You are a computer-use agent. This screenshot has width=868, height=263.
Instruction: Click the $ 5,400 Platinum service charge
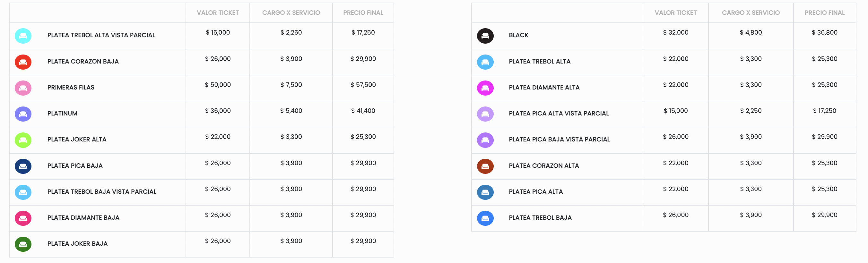(291, 111)
